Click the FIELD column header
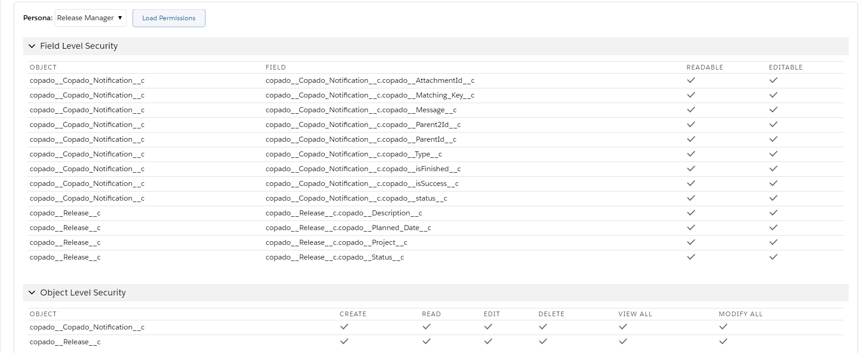 click(276, 67)
